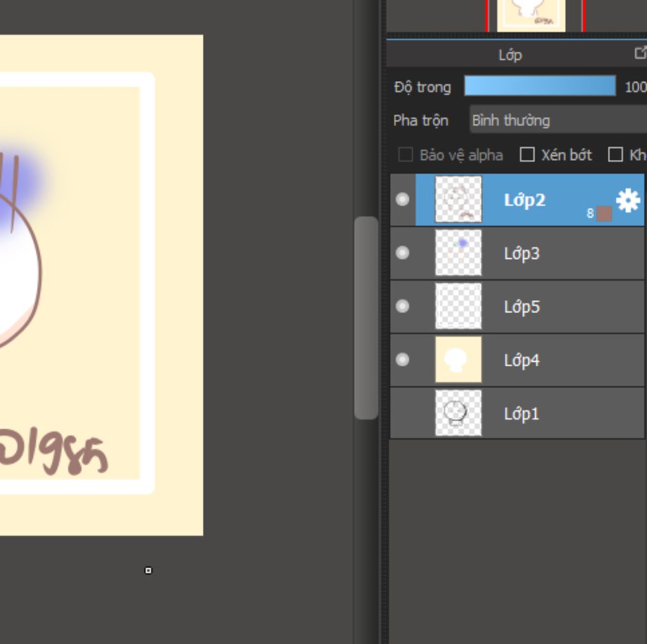Click the Pha trộn label

click(420, 121)
